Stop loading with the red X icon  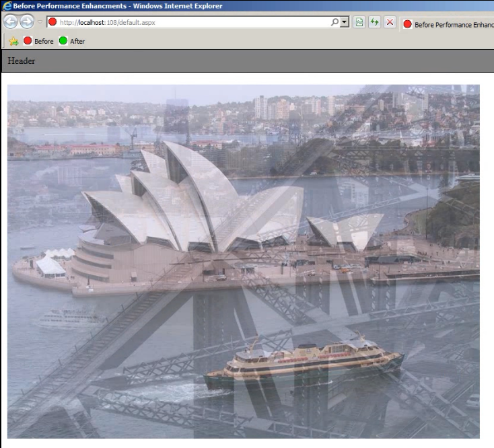[389, 23]
